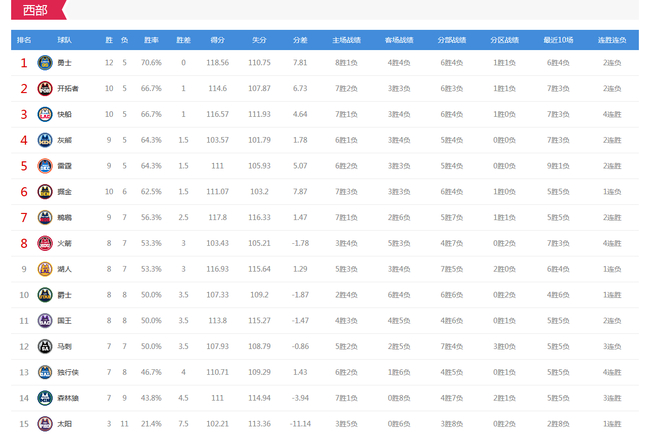
Task: Open the 独行侠 team name link
Action: pos(68,373)
